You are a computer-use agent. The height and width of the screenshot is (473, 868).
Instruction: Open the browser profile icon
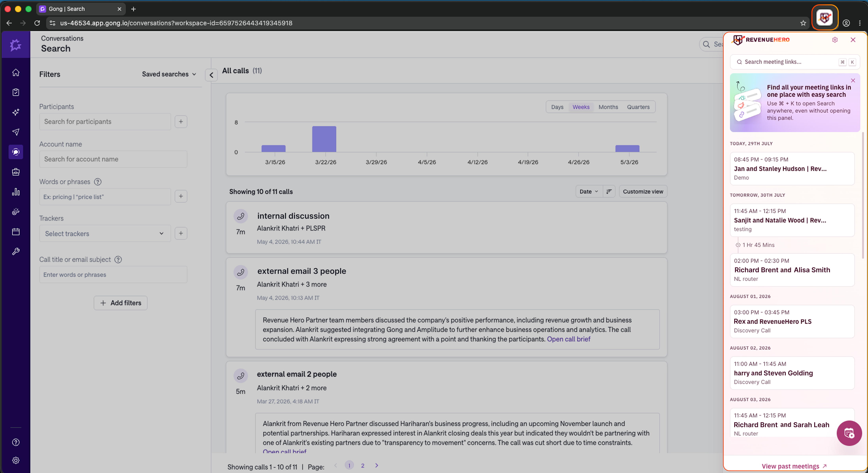(x=846, y=23)
